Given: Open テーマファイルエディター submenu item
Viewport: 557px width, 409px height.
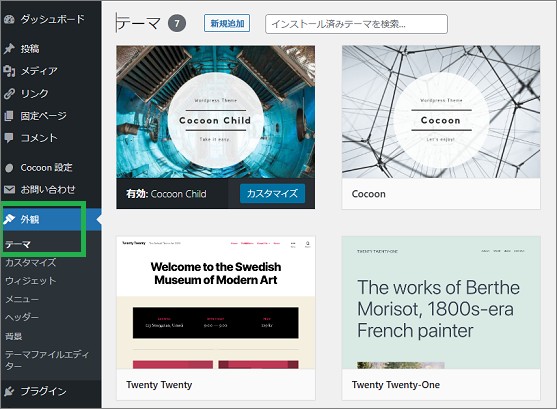Looking at the screenshot, I should pyautogui.click(x=47, y=360).
